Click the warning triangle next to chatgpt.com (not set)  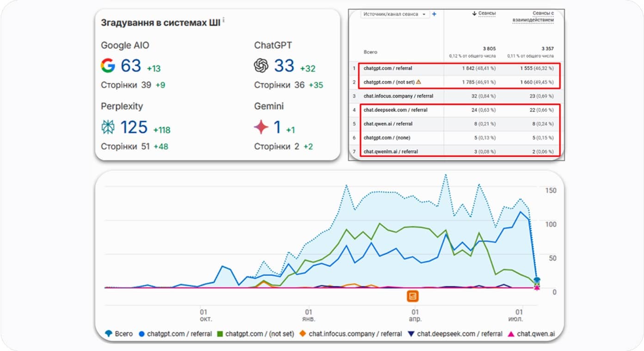pos(418,82)
